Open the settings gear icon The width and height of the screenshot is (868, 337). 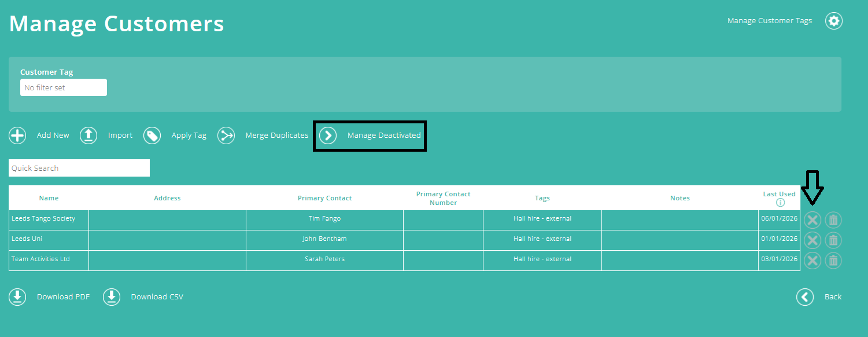(x=833, y=20)
